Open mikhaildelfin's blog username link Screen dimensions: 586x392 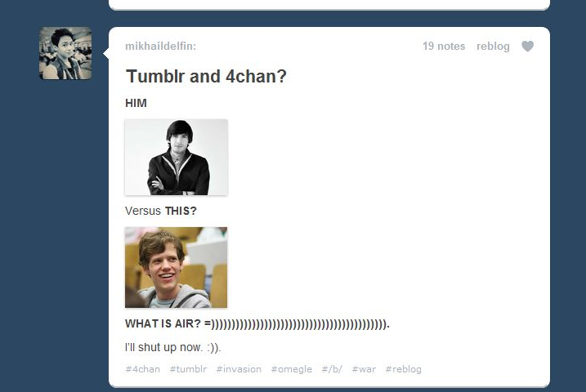point(160,47)
